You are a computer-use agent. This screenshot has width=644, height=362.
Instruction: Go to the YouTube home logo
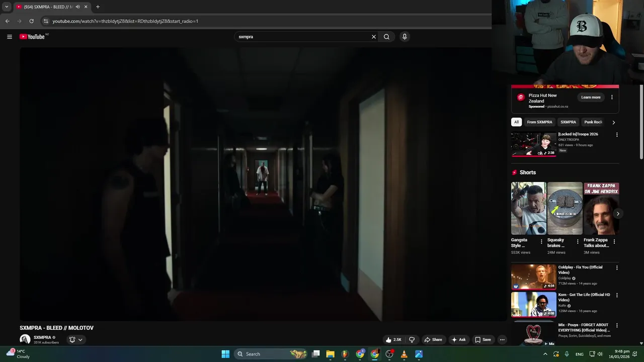32,37
